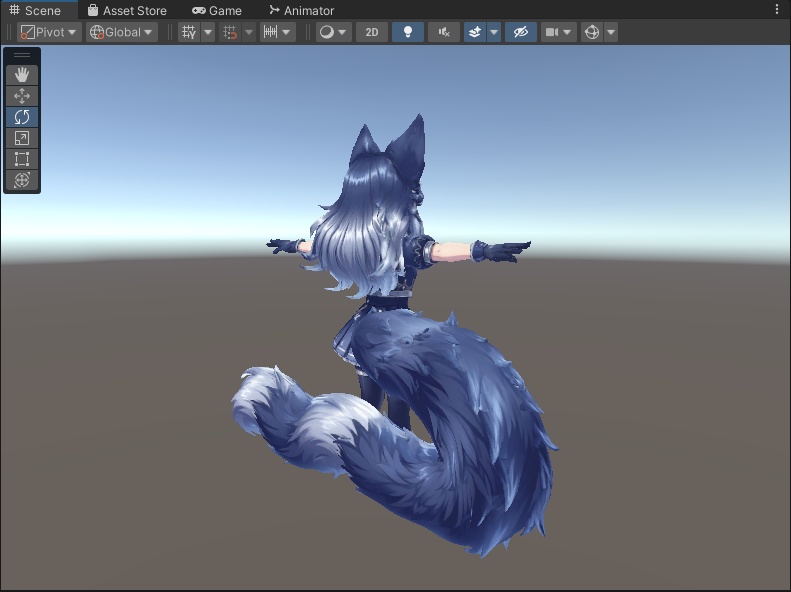Open the Pivot handle position dropdown
Image resolution: width=791 pixels, height=592 pixels.
49,32
